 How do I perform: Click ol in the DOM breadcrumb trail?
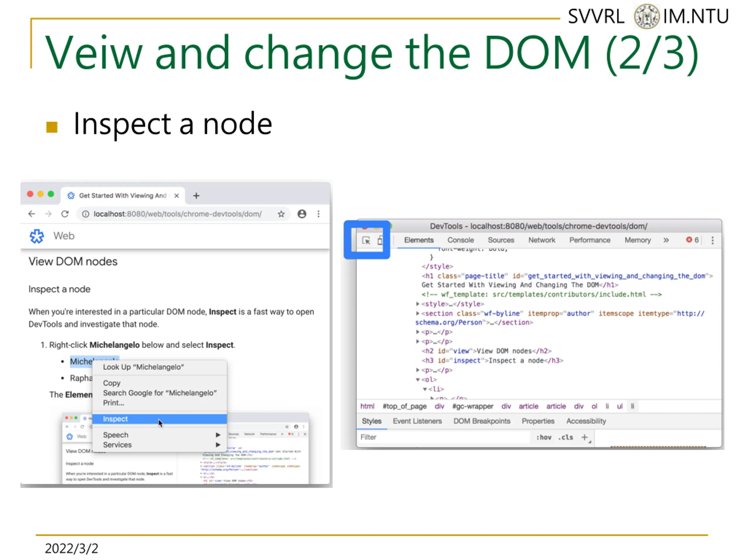point(594,406)
